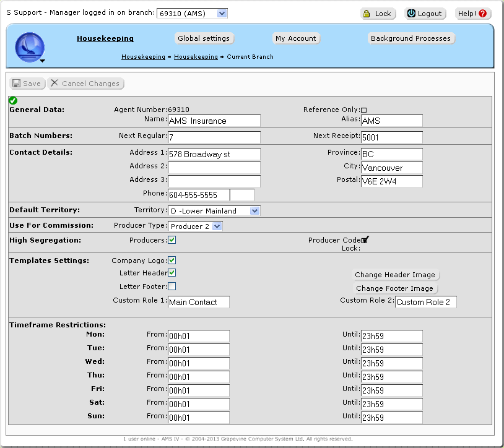Viewport: 504px width, 448px height.
Task: Click the Change Footer Image button
Action: (394, 288)
